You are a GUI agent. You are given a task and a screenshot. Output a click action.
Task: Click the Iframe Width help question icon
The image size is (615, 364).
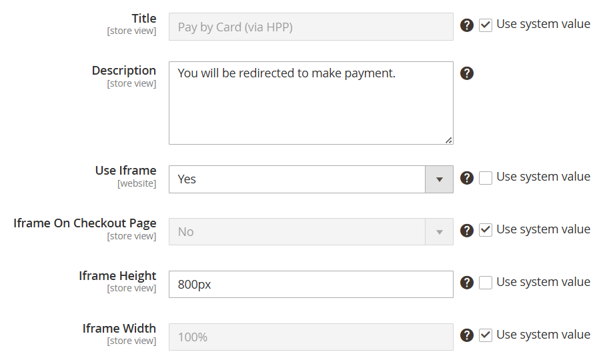(x=467, y=335)
